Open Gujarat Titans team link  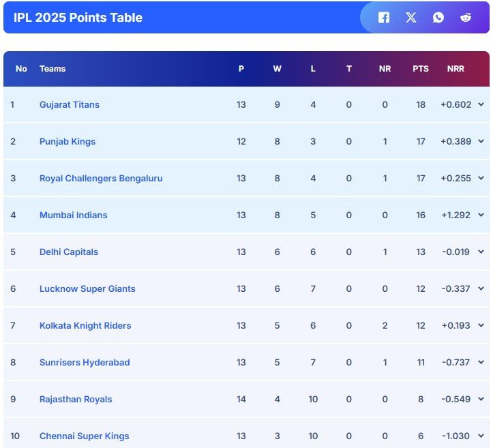tap(70, 105)
